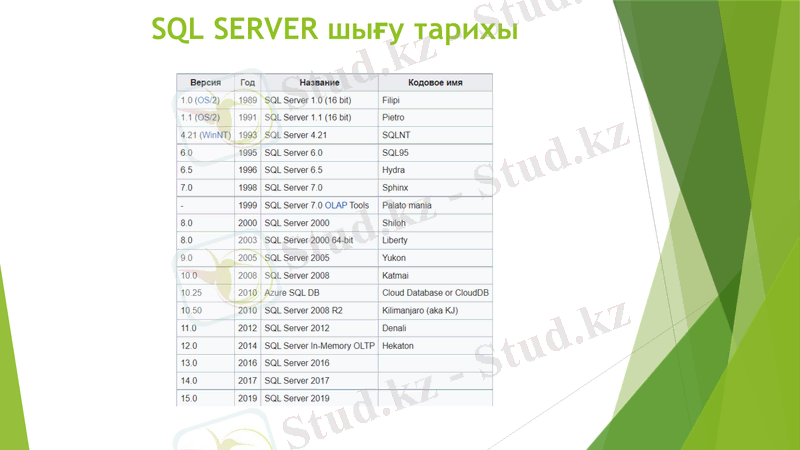Click the "Год" column header
This screenshot has width=800, height=450.
click(247, 83)
